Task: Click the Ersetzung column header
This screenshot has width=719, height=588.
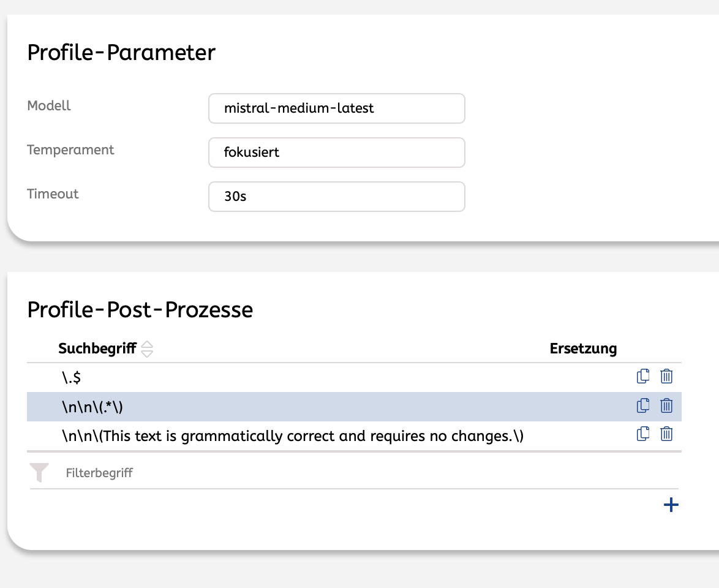Action: click(x=583, y=349)
